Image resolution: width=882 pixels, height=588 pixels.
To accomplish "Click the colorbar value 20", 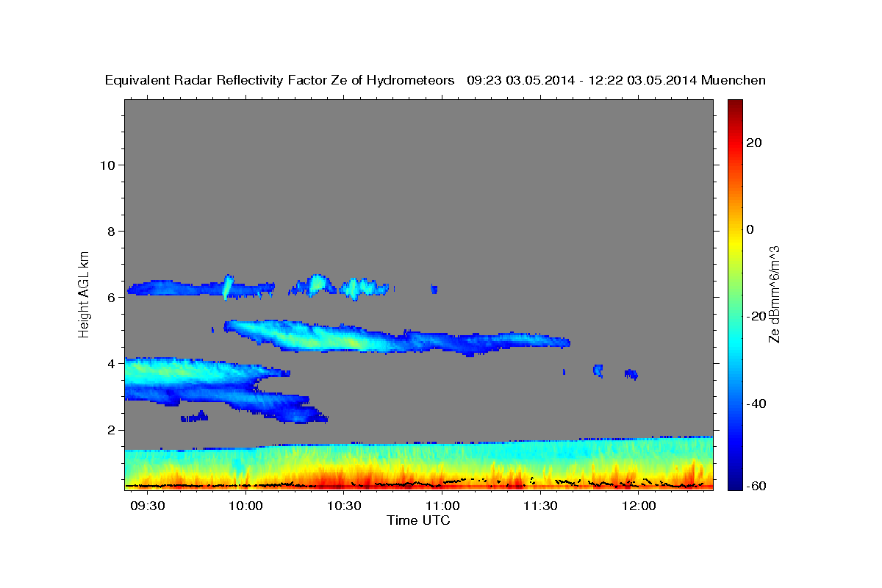I will 753,143.
